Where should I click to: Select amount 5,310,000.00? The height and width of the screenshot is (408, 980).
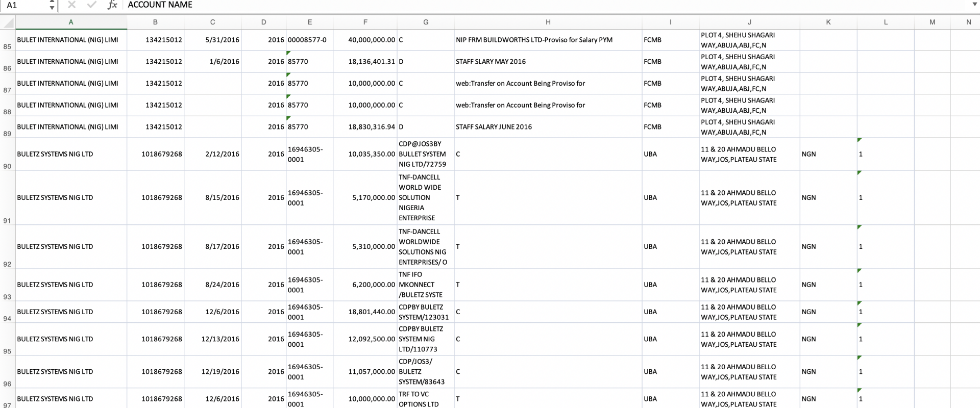point(365,247)
